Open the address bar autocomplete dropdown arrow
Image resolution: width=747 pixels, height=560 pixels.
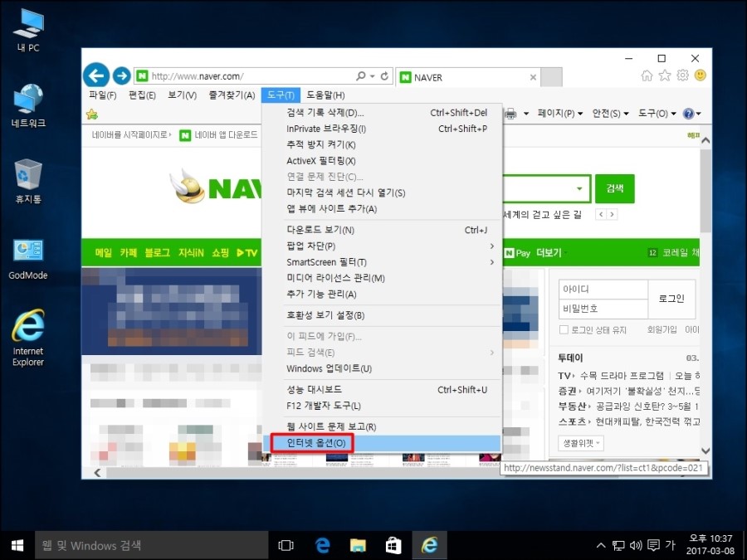[x=372, y=76]
